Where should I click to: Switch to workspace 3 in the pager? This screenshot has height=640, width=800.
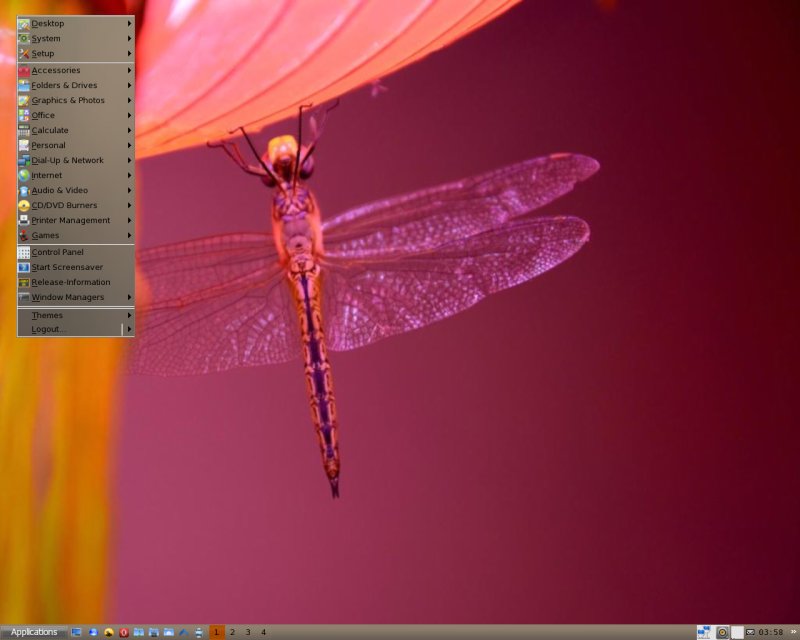point(247,631)
